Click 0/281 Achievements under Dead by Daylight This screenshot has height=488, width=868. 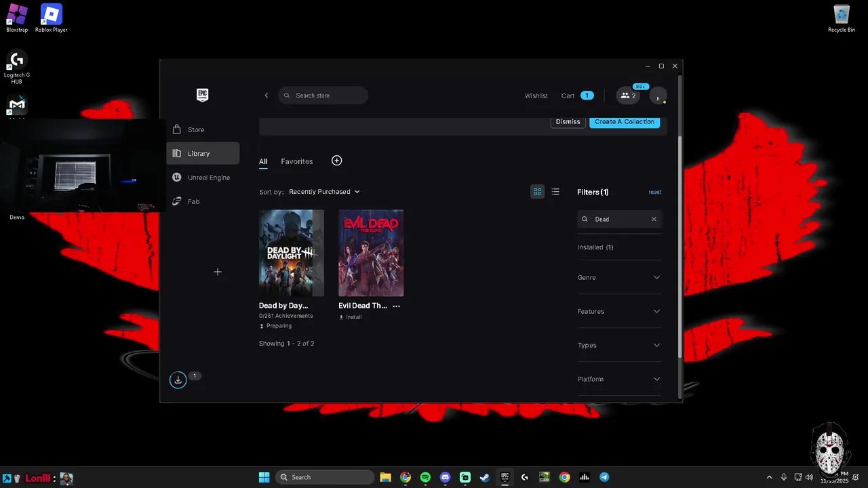(x=286, y=316)
